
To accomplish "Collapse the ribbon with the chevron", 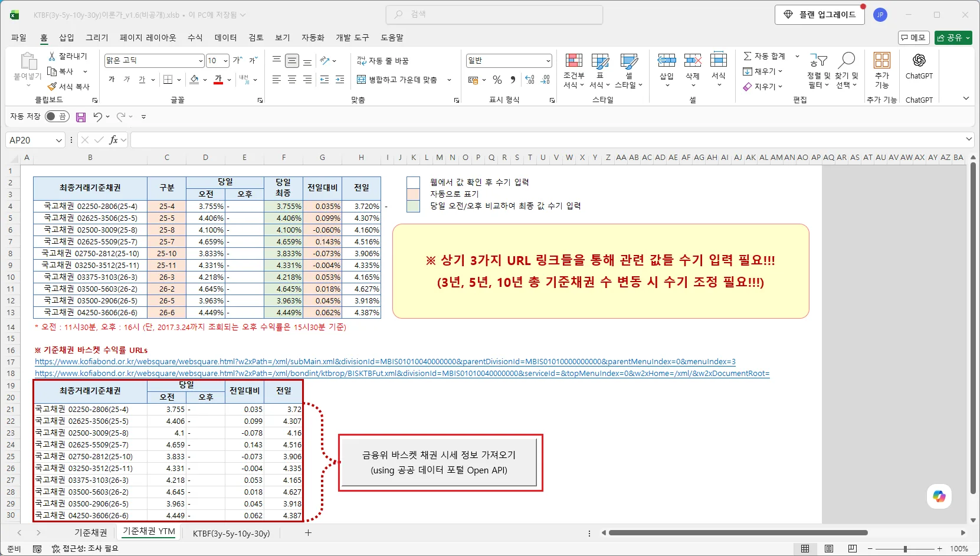I will click(x=966, y=99).
